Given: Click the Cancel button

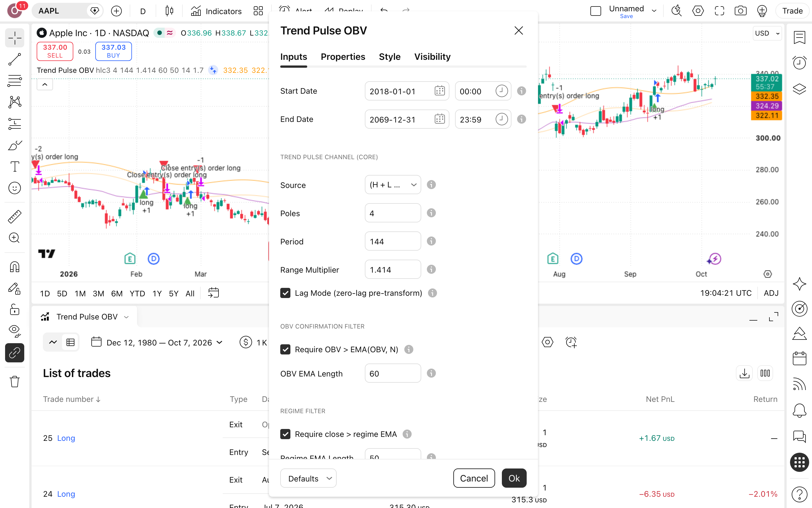Looking at the screenshot, I should pos(474,478).
